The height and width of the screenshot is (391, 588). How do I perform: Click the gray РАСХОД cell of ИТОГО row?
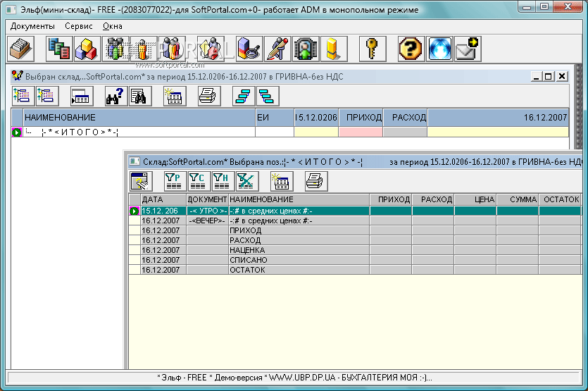(405, 132)
